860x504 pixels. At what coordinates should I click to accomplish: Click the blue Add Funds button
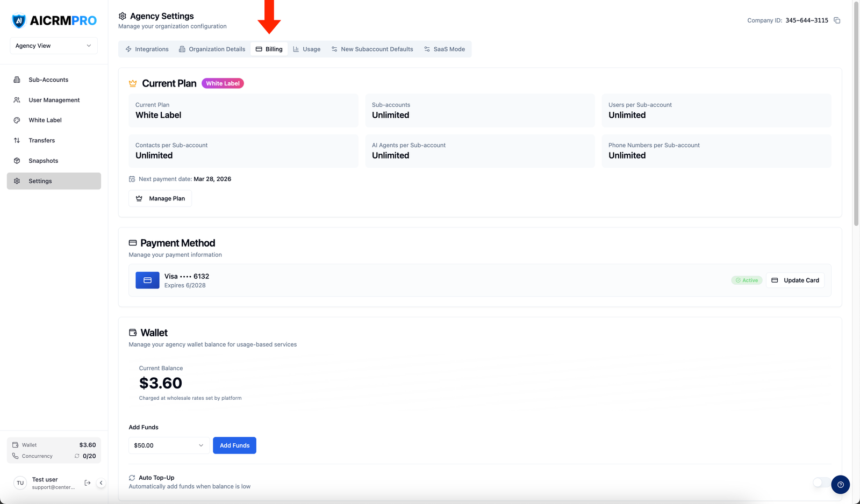pyautogui.click(x=234, y=445)
